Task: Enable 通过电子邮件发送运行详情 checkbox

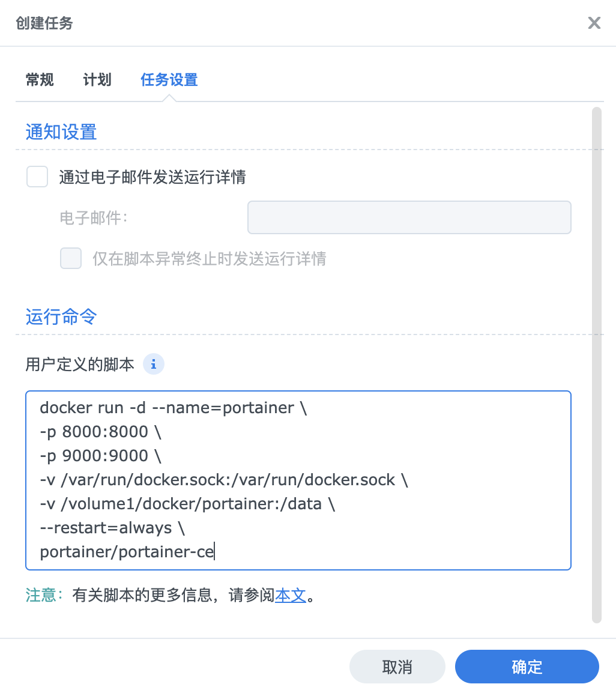Action: click(x=37, y=177)
